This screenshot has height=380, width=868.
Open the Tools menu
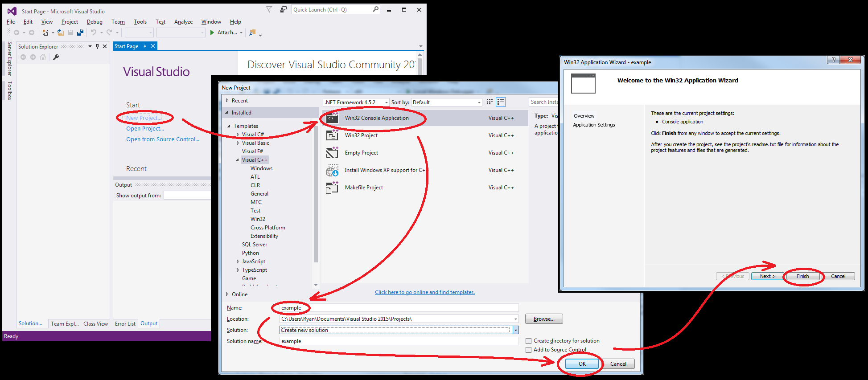click(x=140, y=22)
